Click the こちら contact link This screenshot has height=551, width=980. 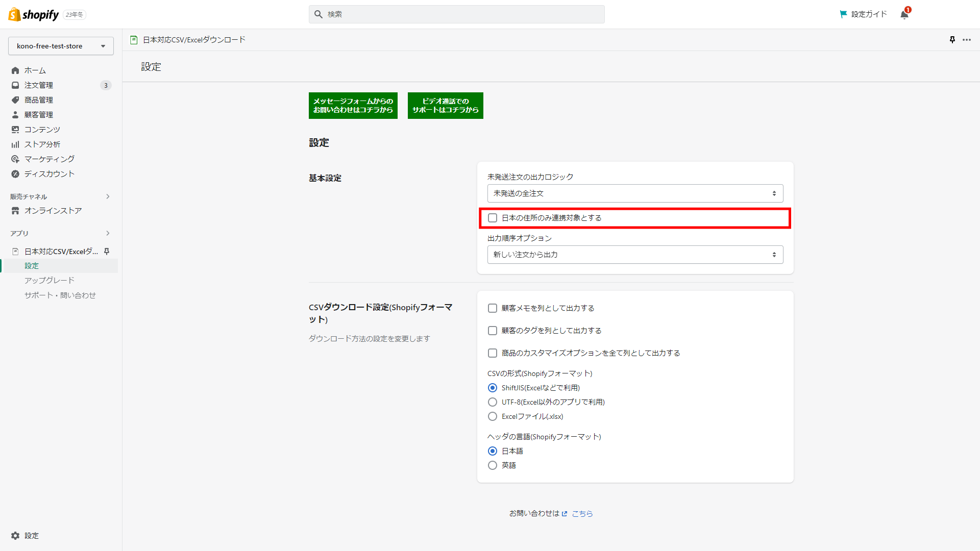[582, 514]
